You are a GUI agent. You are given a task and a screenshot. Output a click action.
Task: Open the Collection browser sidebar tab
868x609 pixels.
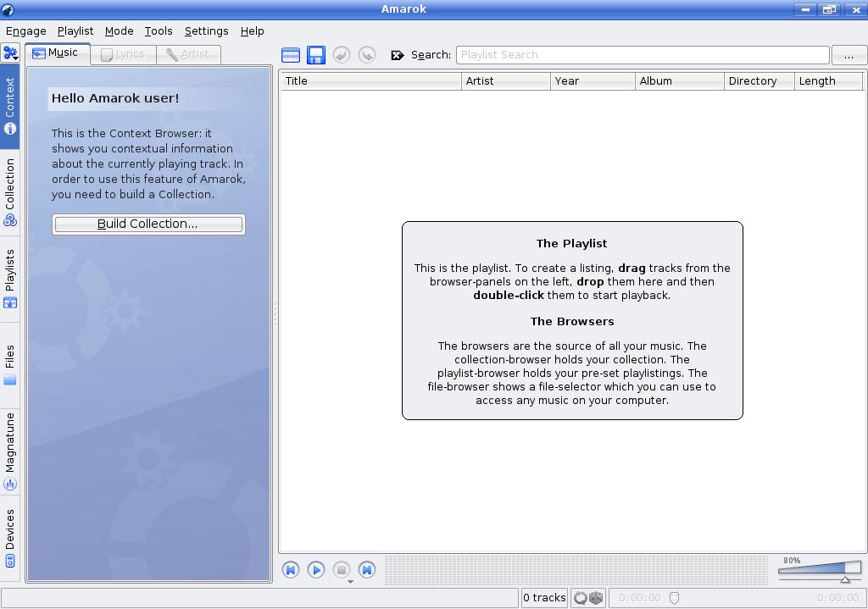(x=10, y=192)
